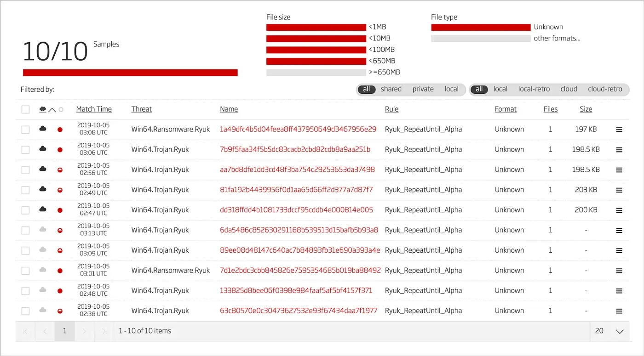644x356 pixels.
Task: Expand the items-per-page dropdown showing 20
Action: pos(619,331)
